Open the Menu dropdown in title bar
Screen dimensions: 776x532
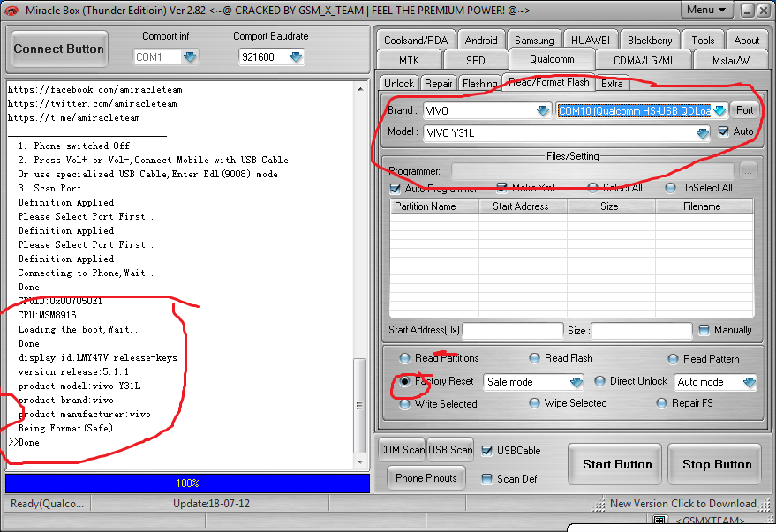pos(706,10)
